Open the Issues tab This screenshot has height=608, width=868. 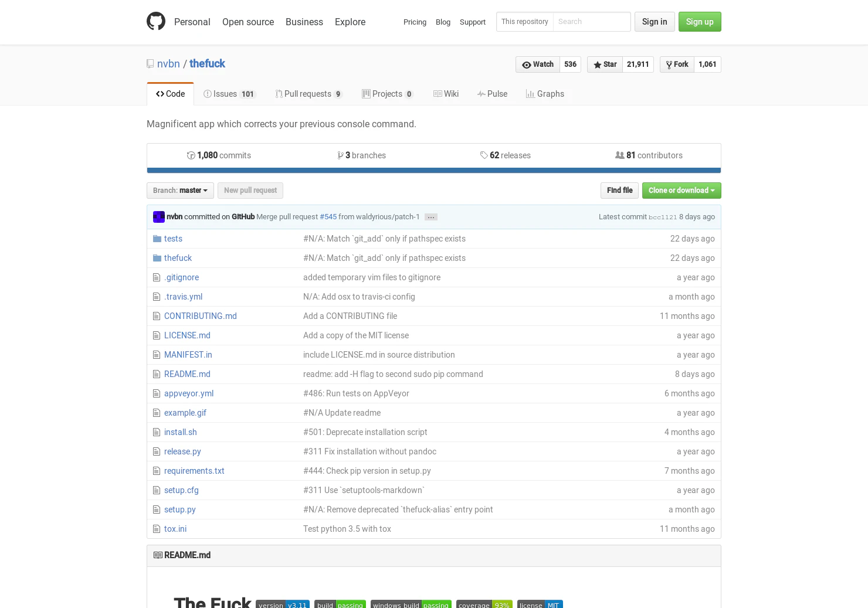point(230,94)
